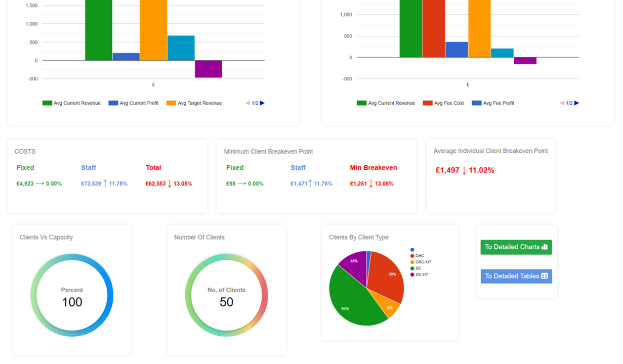Select the Avg Fee Profit legend label
The width and height of the screenshot is (623, 364).
[498, 103]
